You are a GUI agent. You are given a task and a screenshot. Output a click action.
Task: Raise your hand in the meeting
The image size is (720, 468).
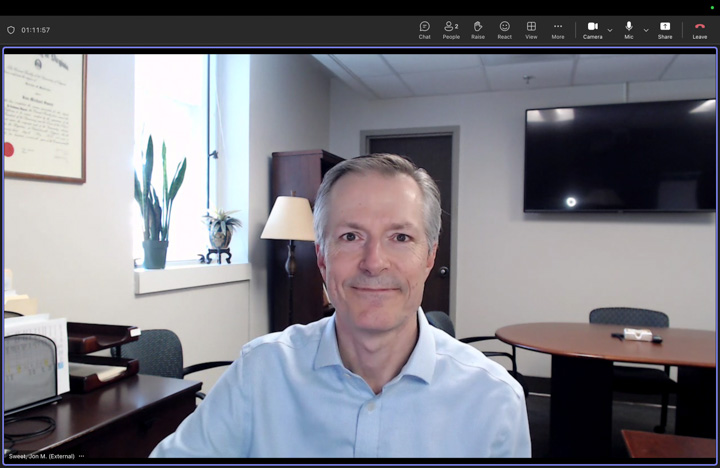point(478,30)
